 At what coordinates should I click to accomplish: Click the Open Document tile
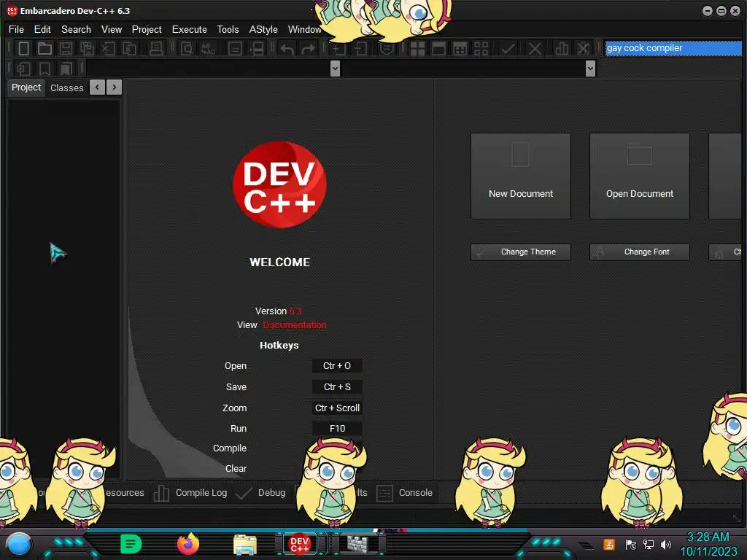tap(639, 176)
